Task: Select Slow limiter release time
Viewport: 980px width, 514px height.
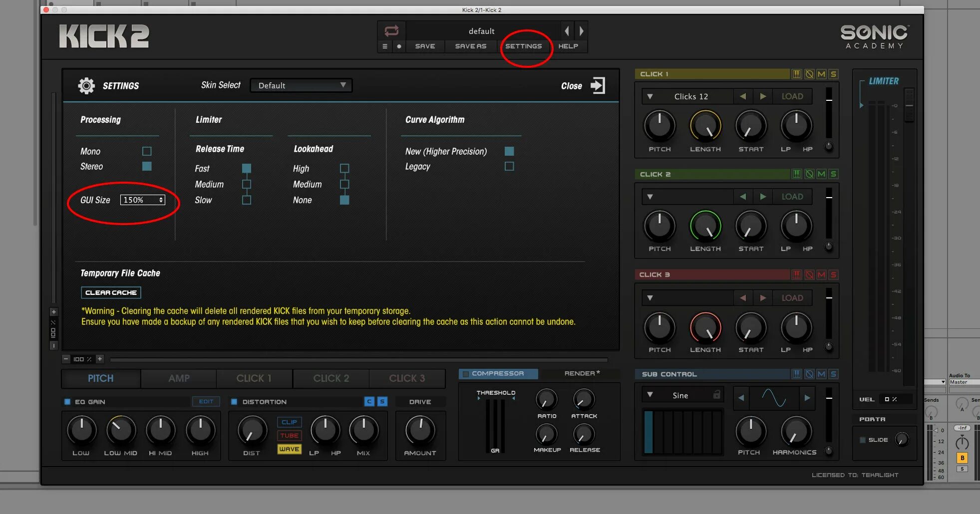Action: (x=247, y=200)
